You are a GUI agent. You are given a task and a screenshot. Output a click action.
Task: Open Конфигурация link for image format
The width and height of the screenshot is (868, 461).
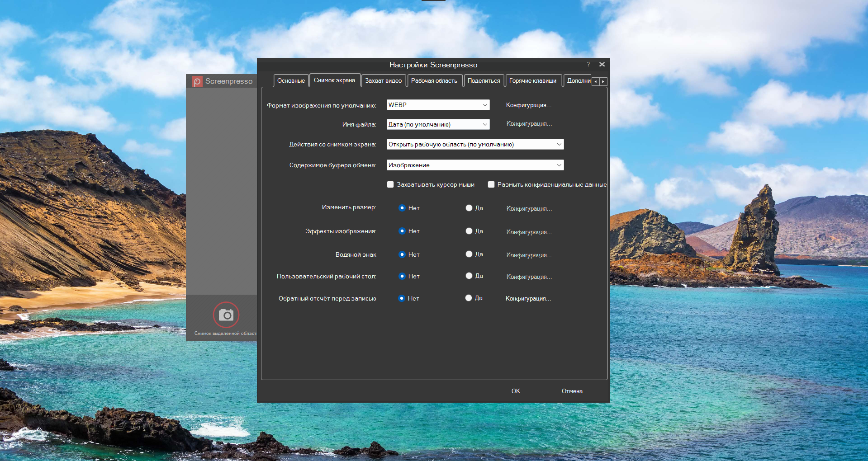click(x=528, y=105)
